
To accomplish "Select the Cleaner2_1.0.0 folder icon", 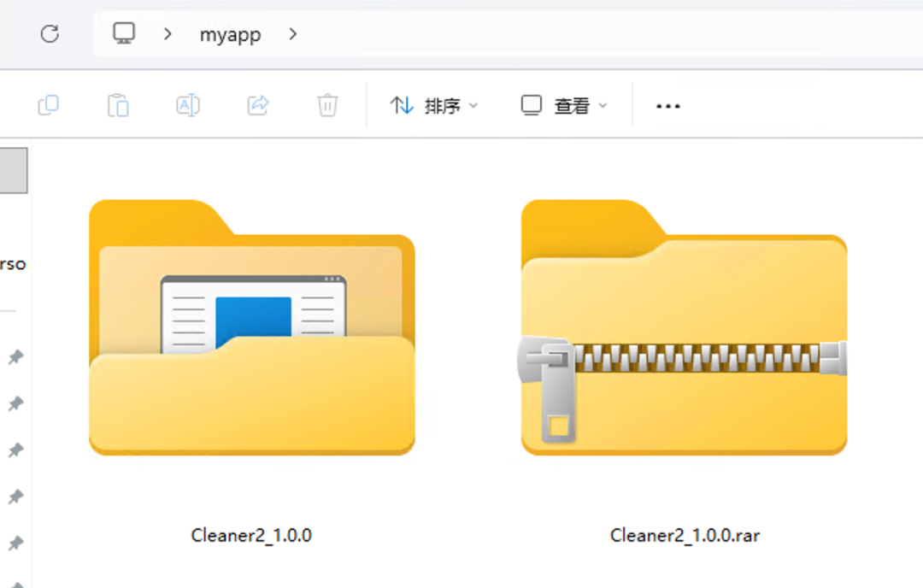I will [x=252, y=327].
